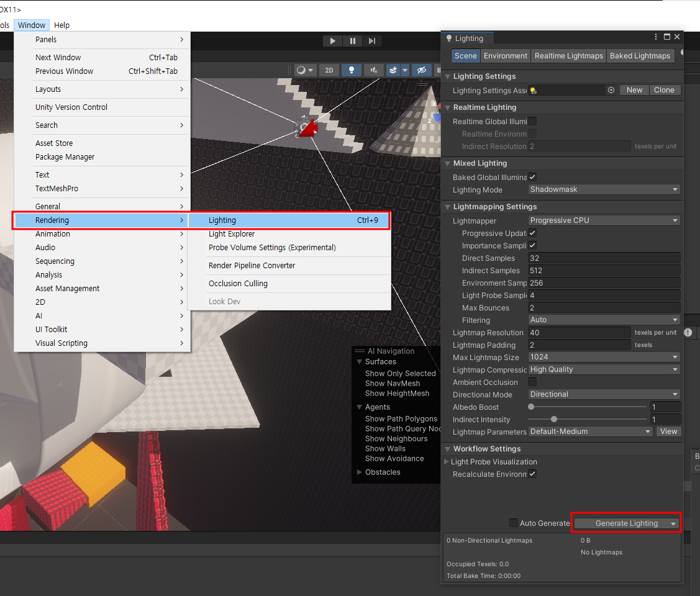Click object picker for Lighting Settings Asset
Screen dimensions: 700x596
611,90
